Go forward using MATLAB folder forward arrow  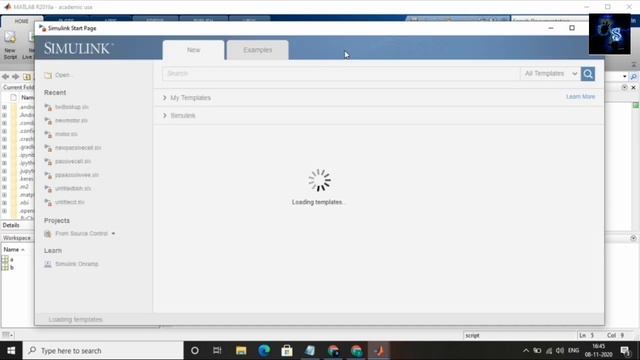click(16, 77)
